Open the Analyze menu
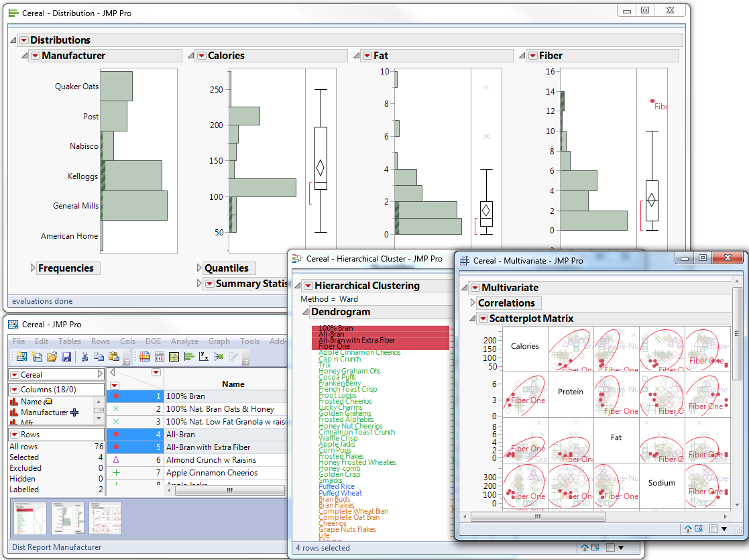This screenshot has width=749, height=560. [x=183, y=341]
